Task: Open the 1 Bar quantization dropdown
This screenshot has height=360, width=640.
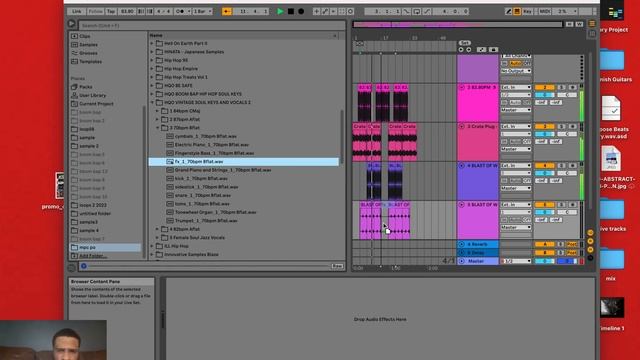Action: (202, 11)
